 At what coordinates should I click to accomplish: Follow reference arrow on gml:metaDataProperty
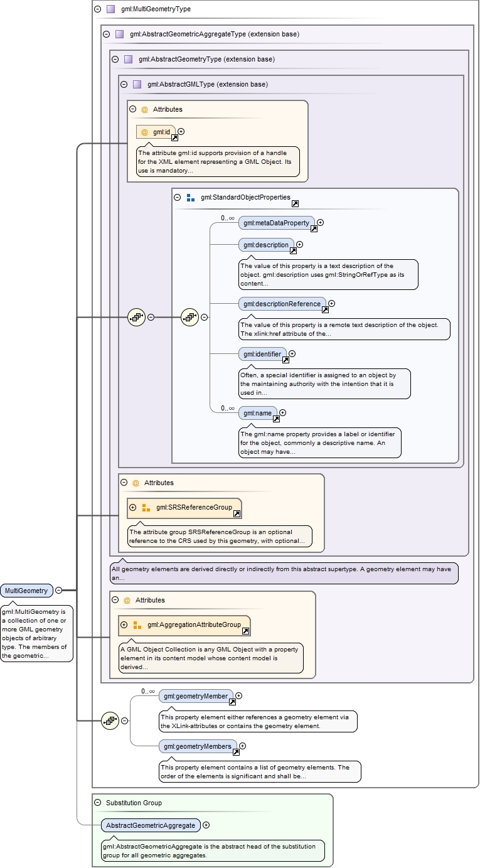(314, 228)
